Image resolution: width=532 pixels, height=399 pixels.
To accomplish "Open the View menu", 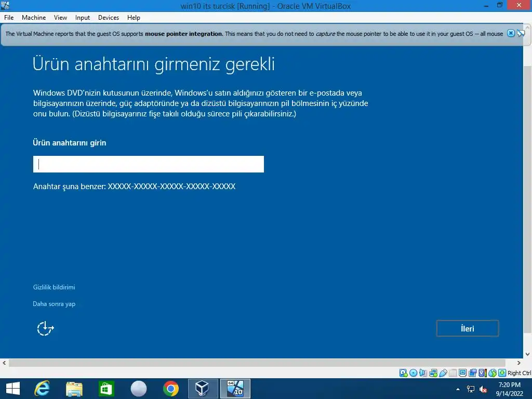I will pyautogui.click(x=60, y=18).
